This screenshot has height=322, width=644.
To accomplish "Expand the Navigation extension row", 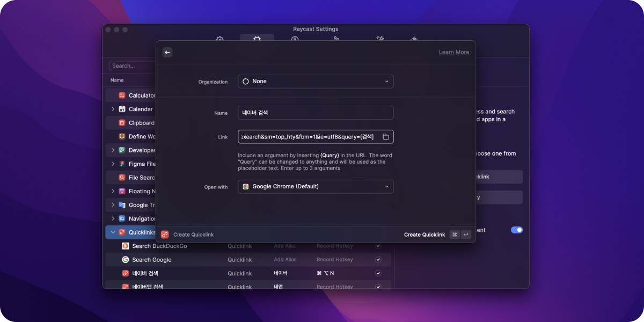I will point(113,218).
